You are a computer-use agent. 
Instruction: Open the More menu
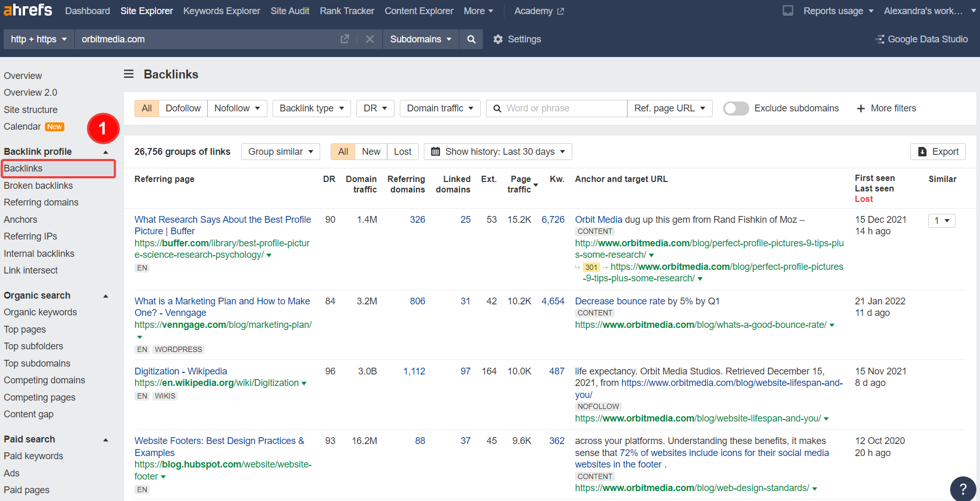coord(478,11)
